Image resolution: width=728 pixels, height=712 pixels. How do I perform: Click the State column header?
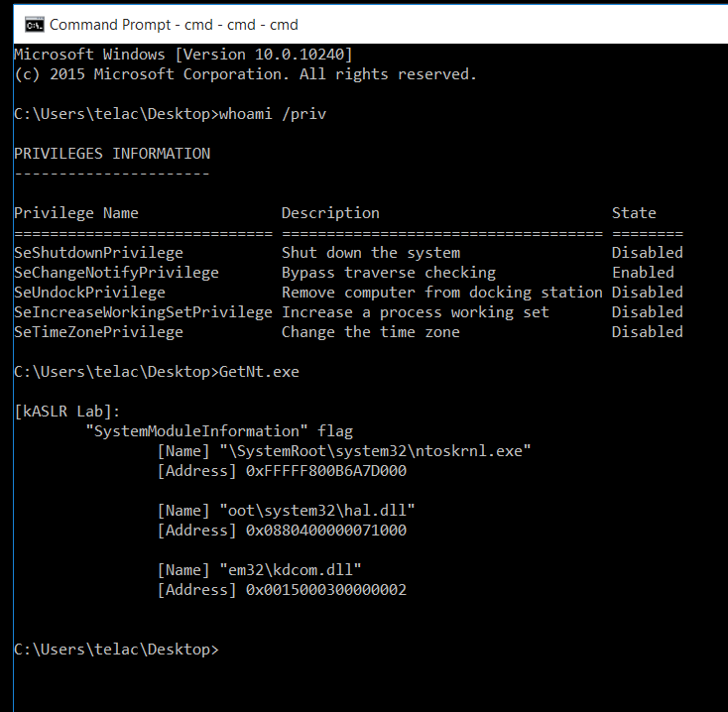click(634, 213)
